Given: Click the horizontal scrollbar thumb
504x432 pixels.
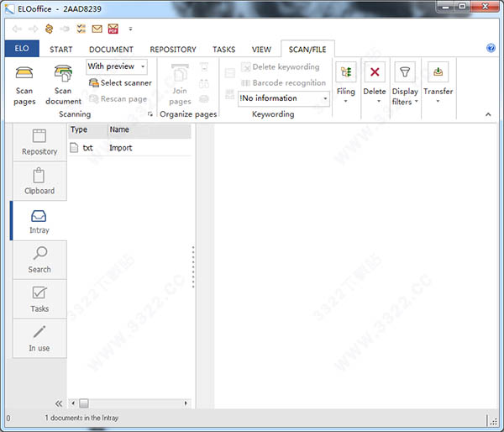Looking at the screenshot, I should [83, 403].
